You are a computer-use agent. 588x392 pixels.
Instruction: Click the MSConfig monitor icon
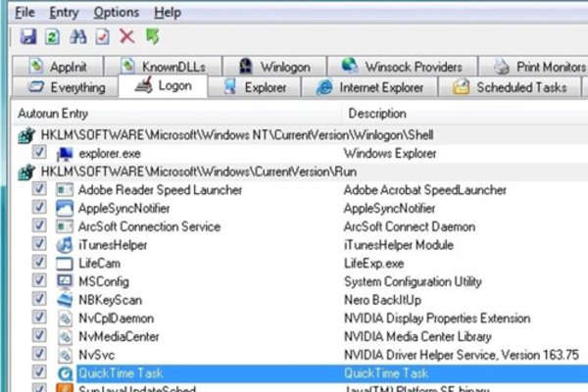[x=65, y=281]
